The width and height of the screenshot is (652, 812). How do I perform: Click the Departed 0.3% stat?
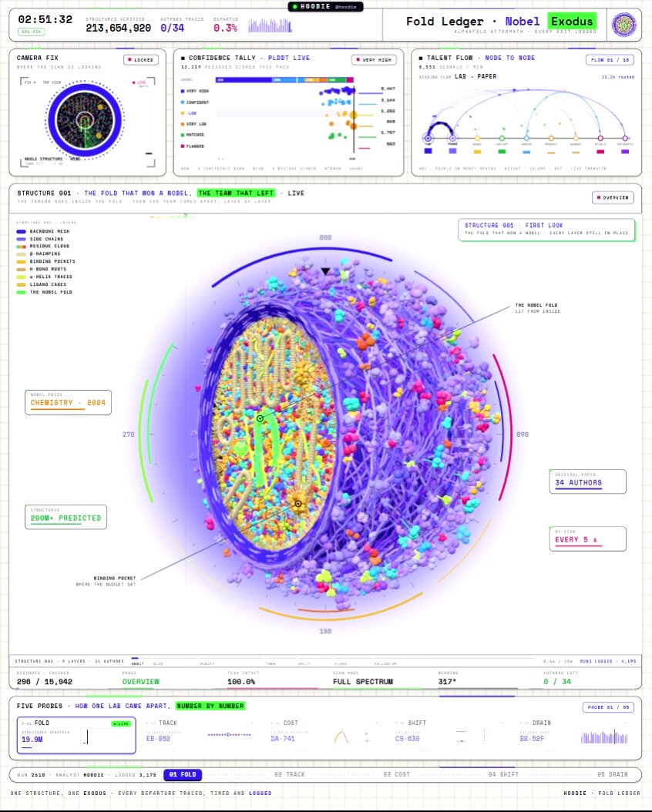(x=225, y=25)
